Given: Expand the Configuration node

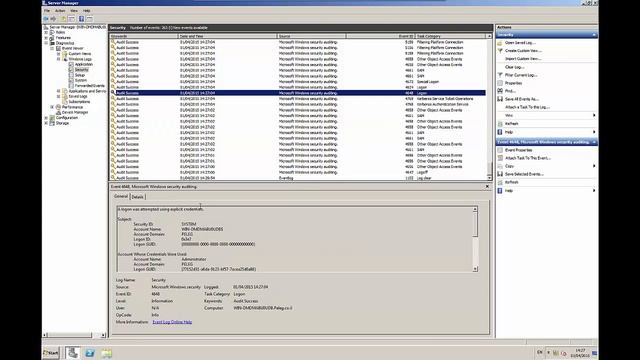Looking at the screenshot, I should 46,118.
